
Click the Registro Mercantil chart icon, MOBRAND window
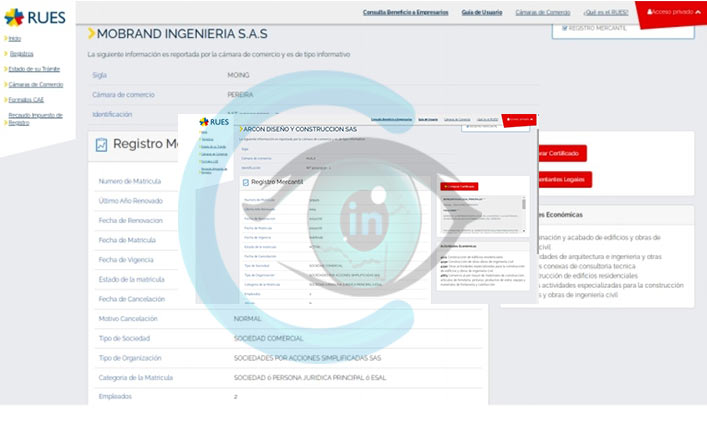pos(101,144)
